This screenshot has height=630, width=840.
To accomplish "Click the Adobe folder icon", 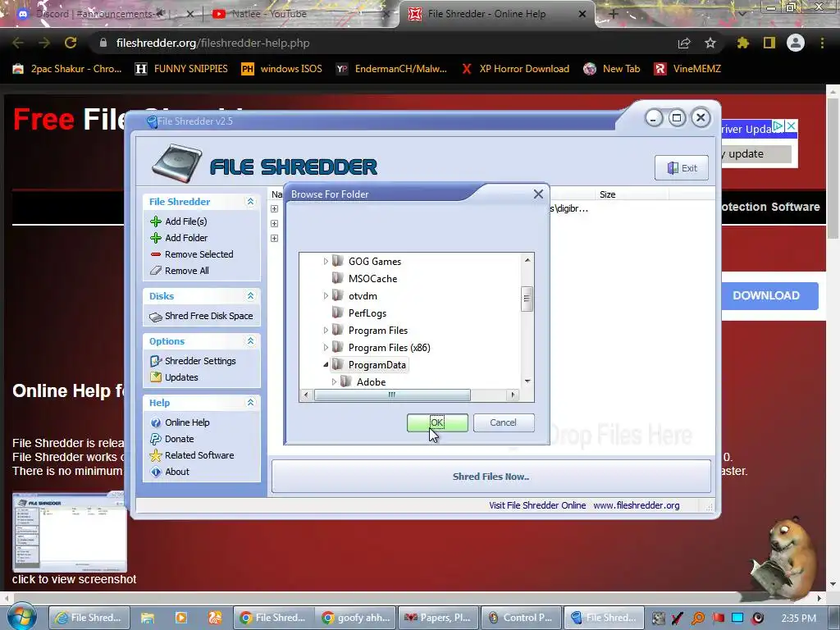I will (x=346, y=381).
